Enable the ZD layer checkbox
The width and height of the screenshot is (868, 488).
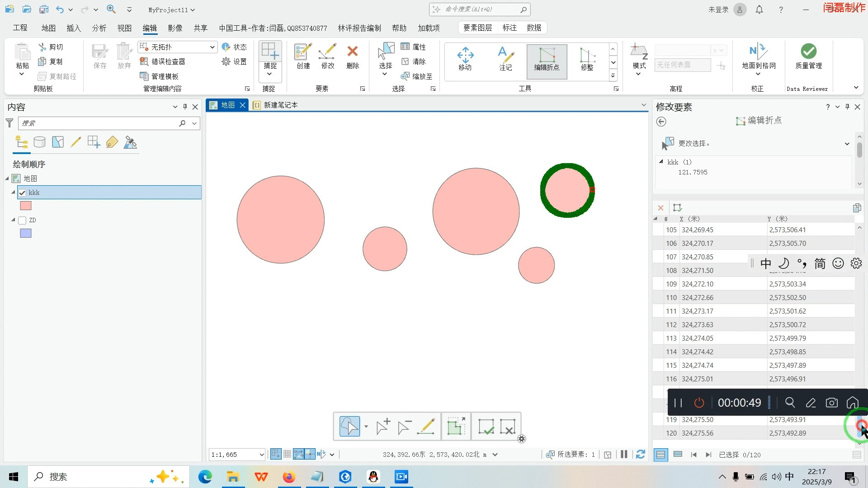click(22, 221)
